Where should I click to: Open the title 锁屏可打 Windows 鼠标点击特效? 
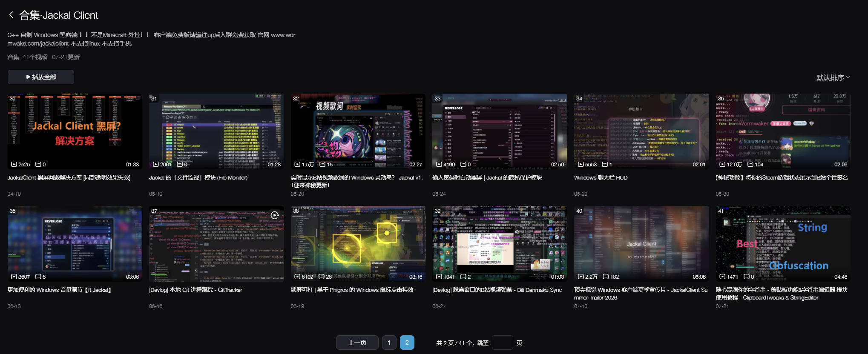click(x=352, y=290)
